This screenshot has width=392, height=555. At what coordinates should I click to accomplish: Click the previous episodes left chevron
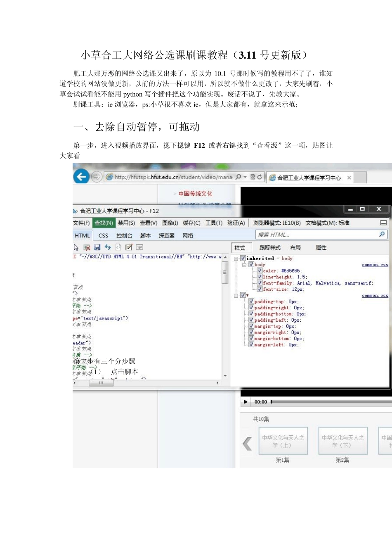[x=247, y=444]
